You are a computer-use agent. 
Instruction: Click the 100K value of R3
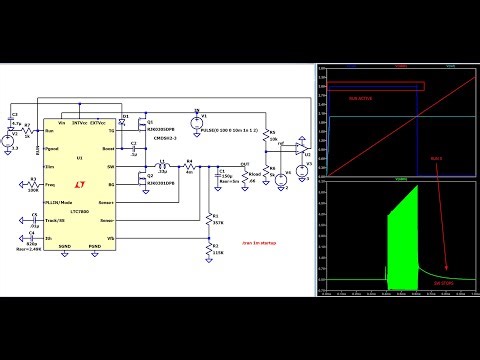(33, 190)
